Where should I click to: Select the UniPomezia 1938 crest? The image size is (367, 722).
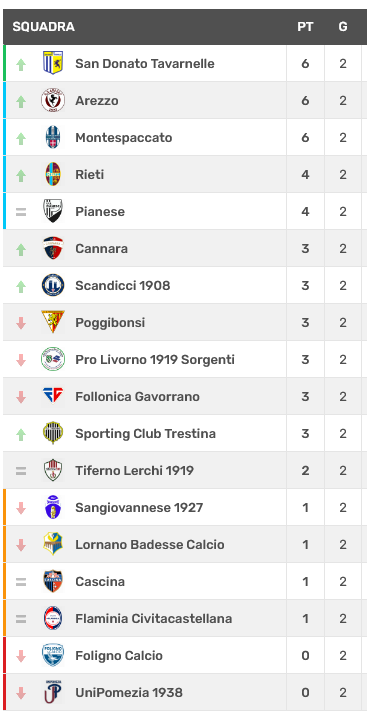53,692
